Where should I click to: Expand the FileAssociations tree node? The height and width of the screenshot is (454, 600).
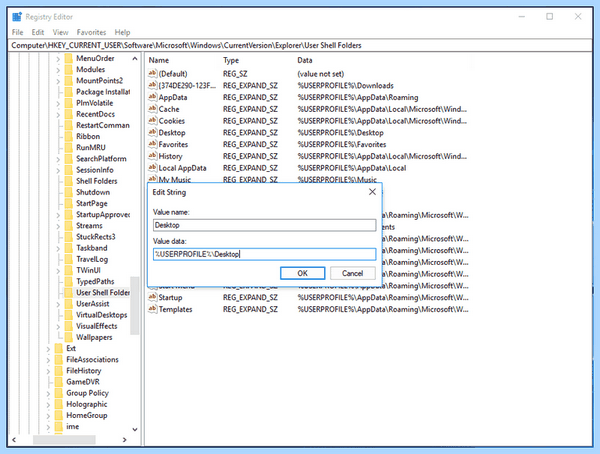click(x=48, y=360)
